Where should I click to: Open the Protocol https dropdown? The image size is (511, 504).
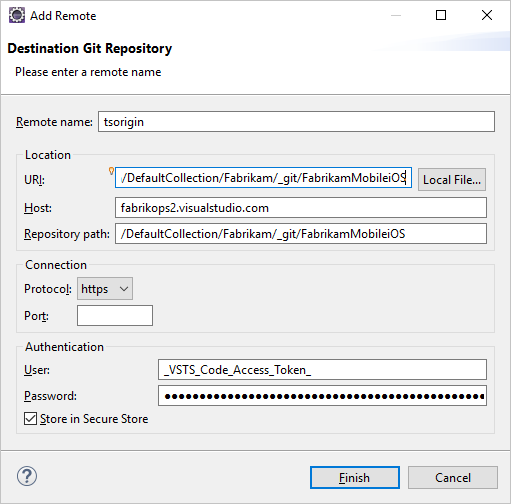point(105,289)
